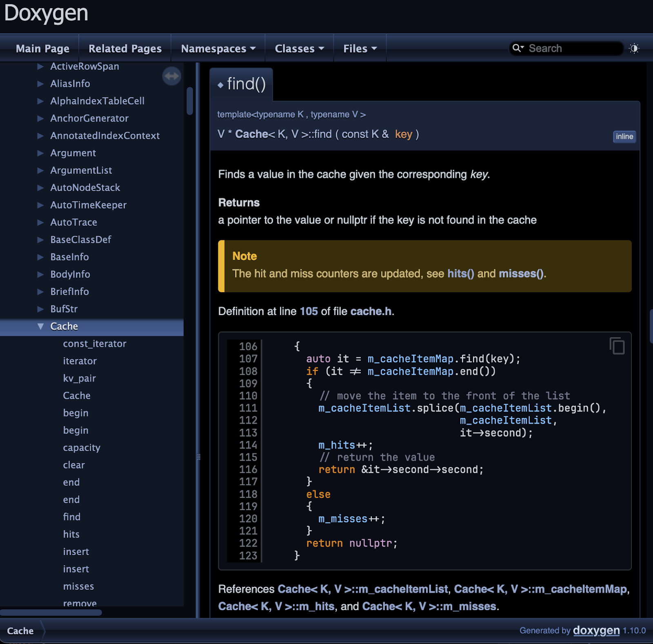The image size is (653, 644).
Task: Open kv_pair member in tree
Action: [79, 379]
